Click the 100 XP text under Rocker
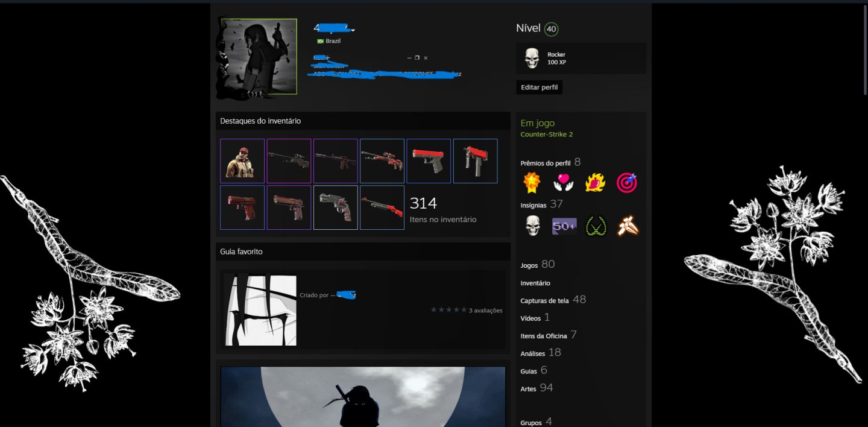Screen dimensions: 868x427 click(x=557, y=63)
